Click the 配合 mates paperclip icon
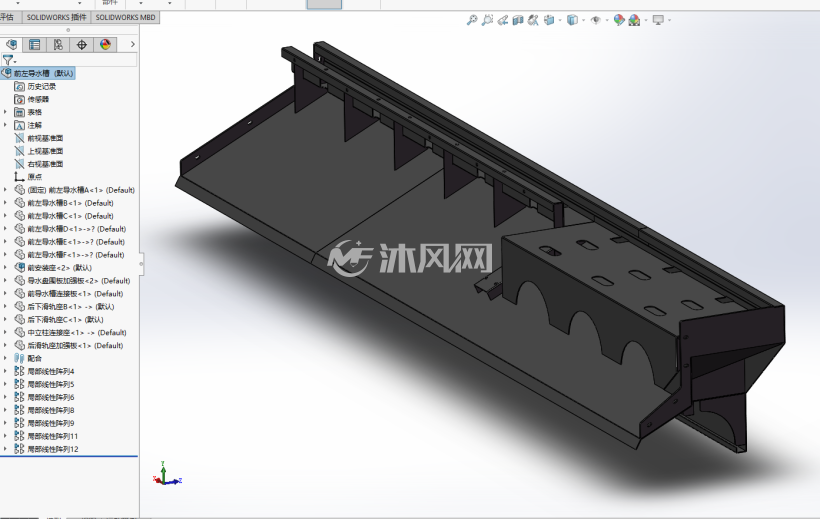 click(x=19, y=358)
